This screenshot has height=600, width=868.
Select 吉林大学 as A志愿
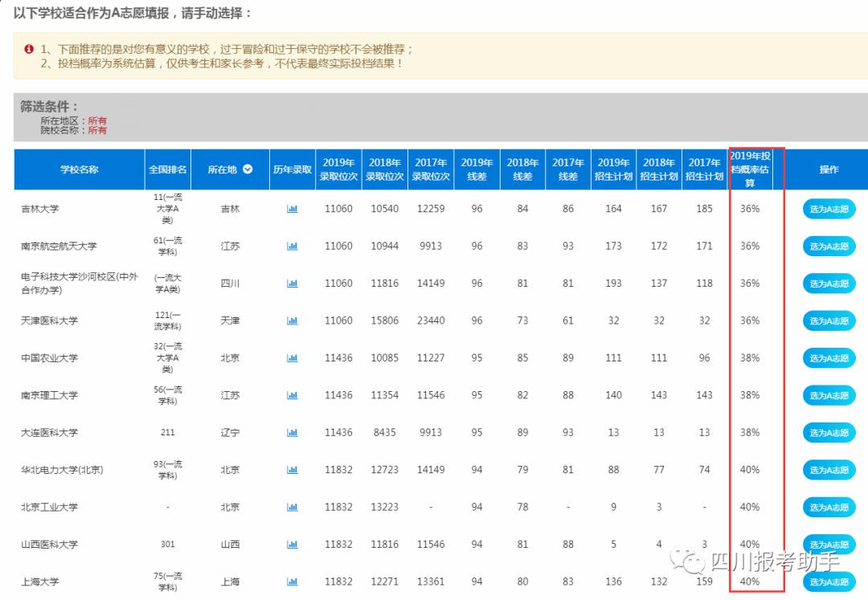click(829, 209)
